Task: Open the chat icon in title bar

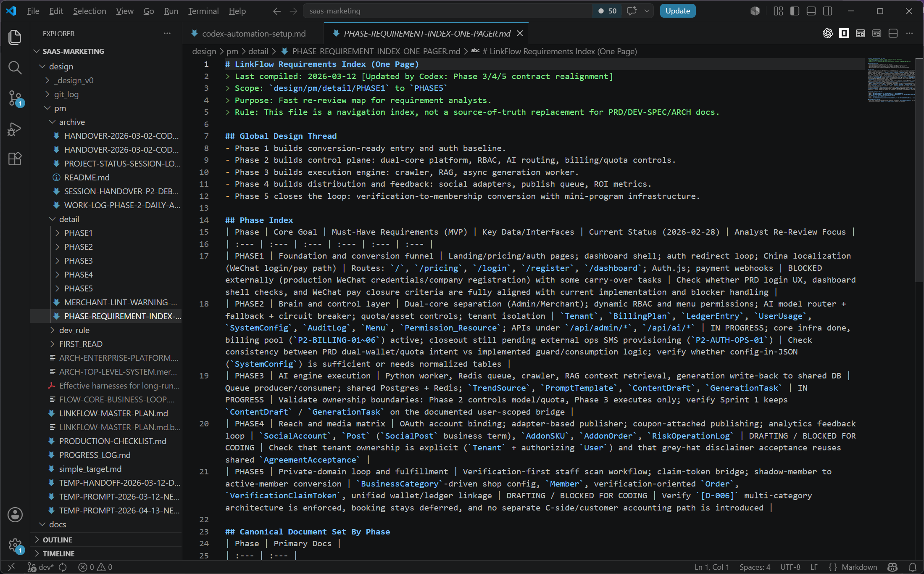Action: [632, 11]
